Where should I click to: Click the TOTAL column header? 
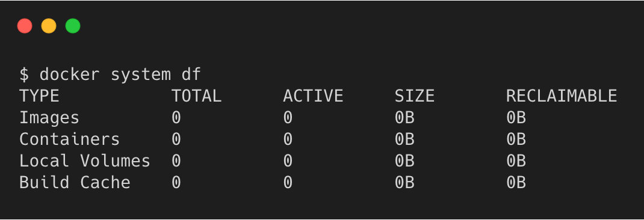[x=196, y=96]
